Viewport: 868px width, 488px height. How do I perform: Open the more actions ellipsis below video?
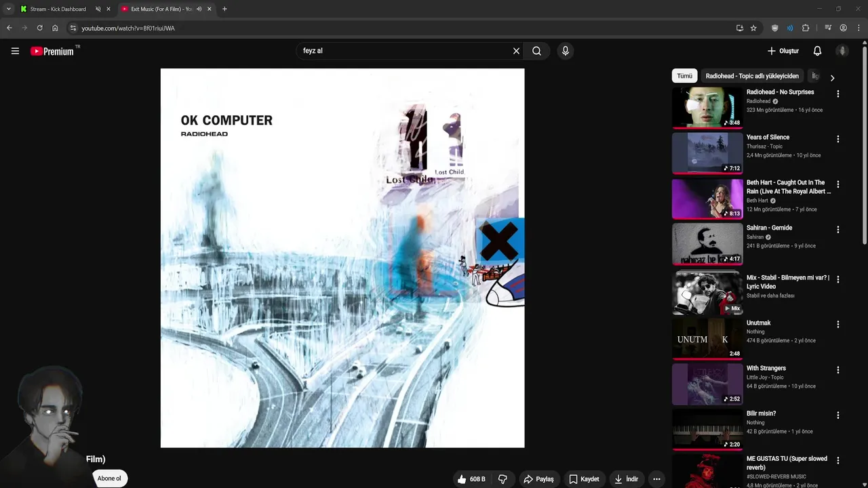(x=656, y=479)
